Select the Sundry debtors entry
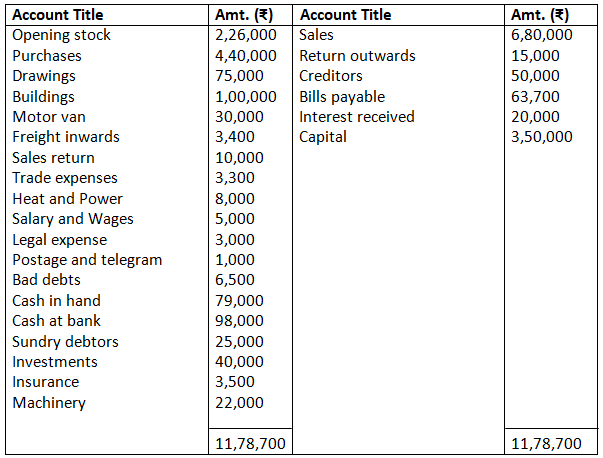The width and height of the screenshot is (603, 458). click(66, 342)
